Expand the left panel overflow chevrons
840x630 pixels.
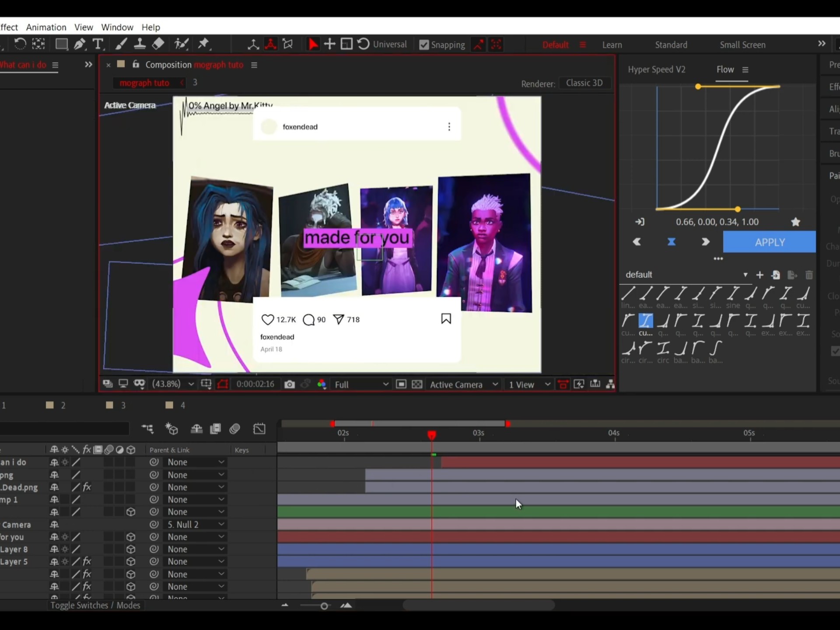(88, 65)
